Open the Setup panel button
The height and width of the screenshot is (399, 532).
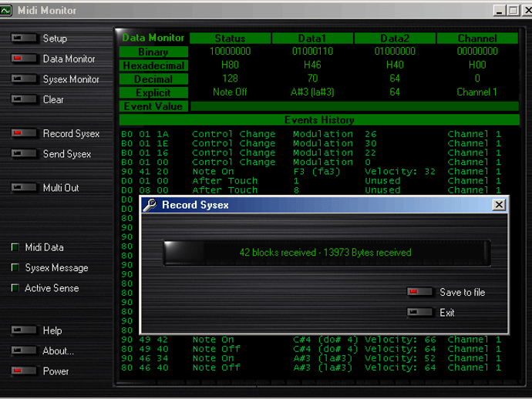pos(24,38)
